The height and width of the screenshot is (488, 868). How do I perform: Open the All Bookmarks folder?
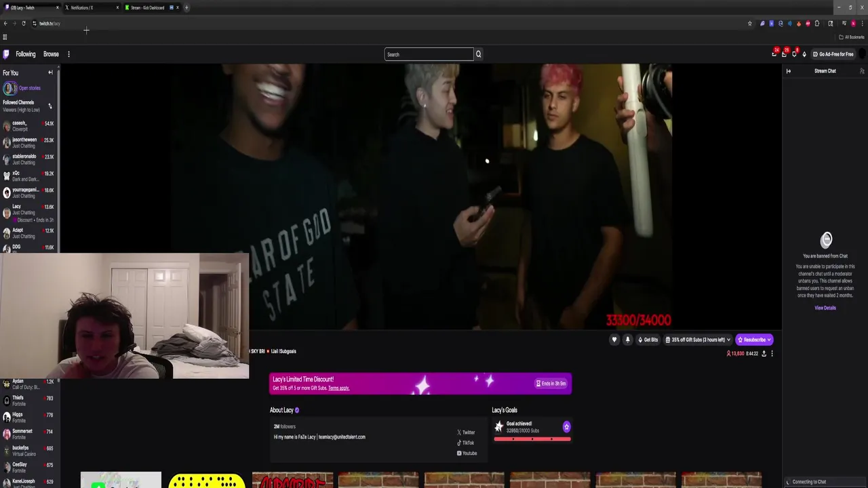(852, 37)
